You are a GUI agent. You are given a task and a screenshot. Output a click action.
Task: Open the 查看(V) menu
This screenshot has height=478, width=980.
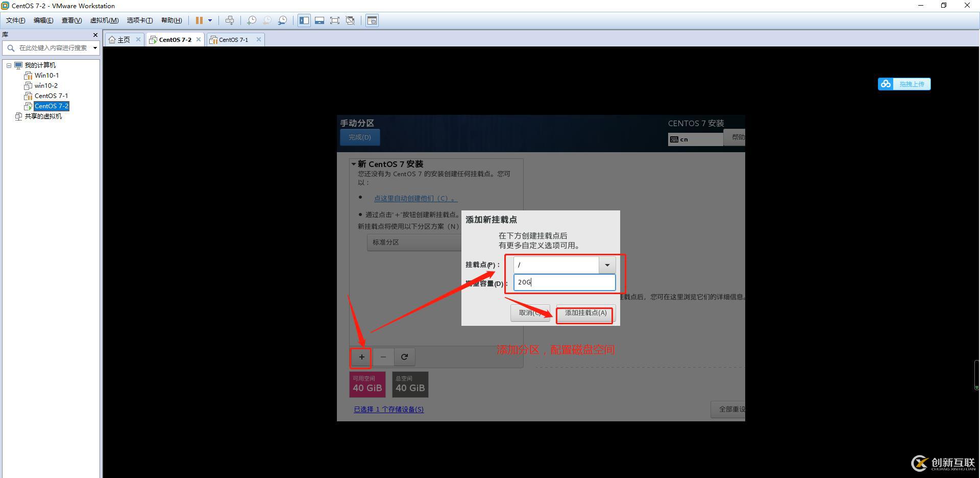click(71, 20)
